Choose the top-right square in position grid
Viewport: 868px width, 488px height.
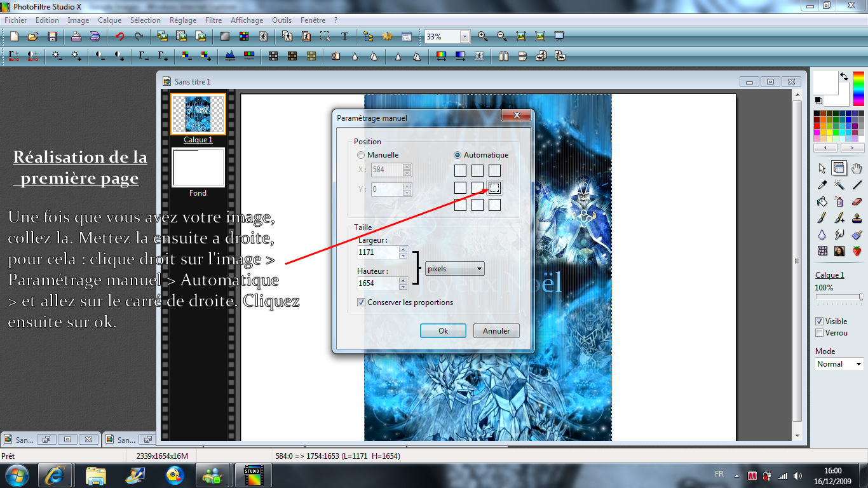pos(494,170)
